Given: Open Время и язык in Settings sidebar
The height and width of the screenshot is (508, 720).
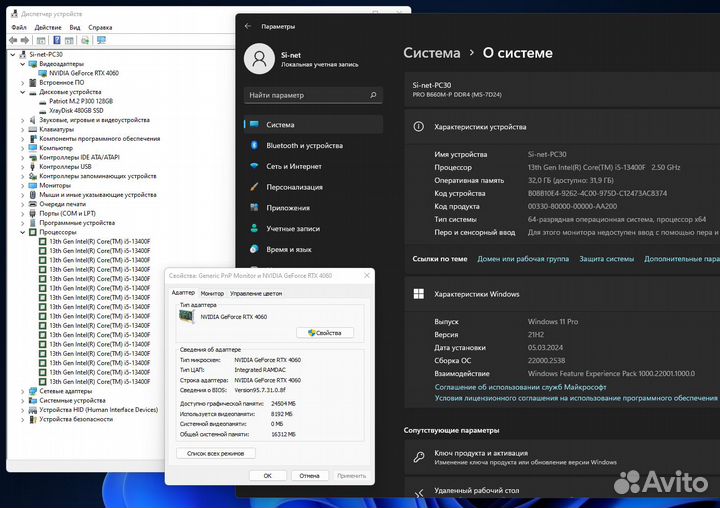Looking at the screenshot, I should [313, 249].
